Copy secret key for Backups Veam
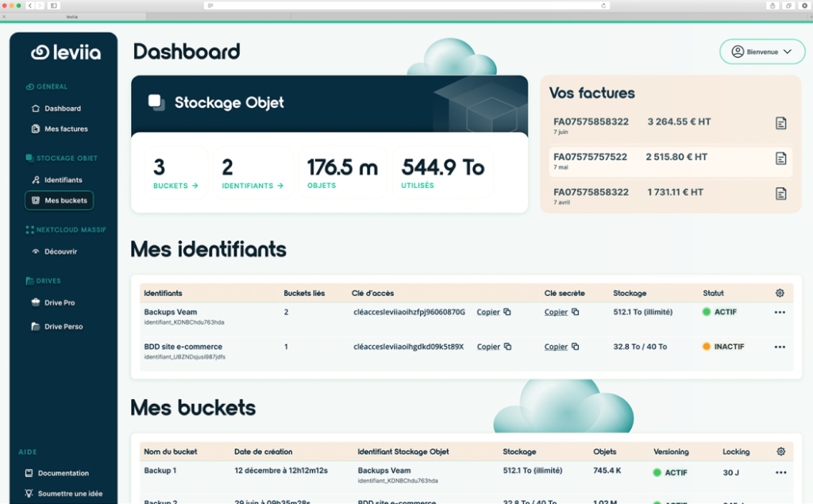The height and width of the screenshot is (504, 813). point(556,312)
